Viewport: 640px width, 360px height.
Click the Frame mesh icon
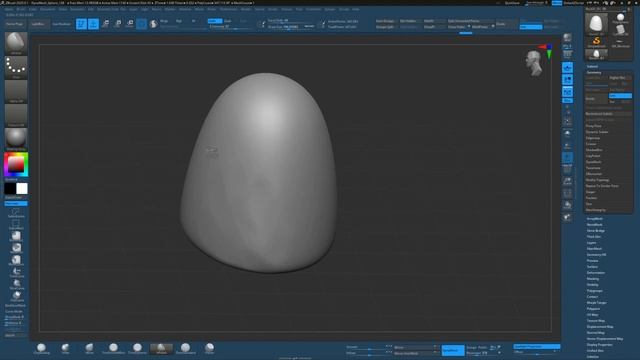(567, 121)
